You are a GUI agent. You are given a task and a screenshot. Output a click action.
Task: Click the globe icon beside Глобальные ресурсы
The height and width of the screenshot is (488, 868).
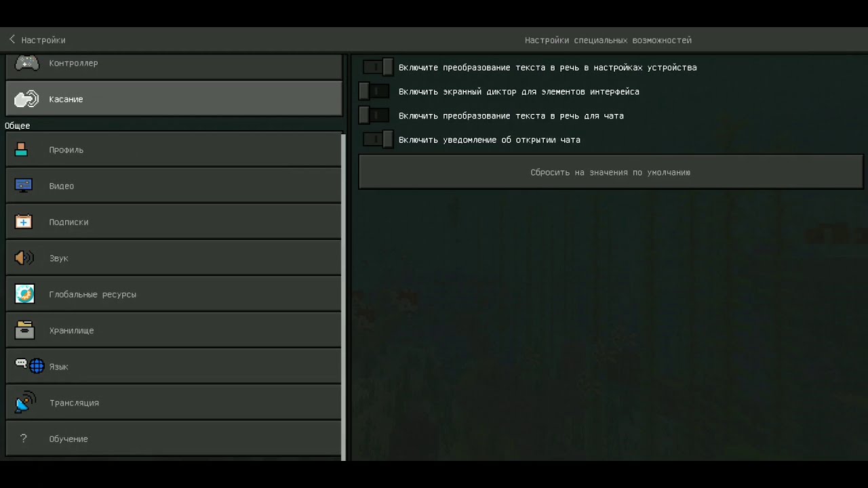click(24, 294)
